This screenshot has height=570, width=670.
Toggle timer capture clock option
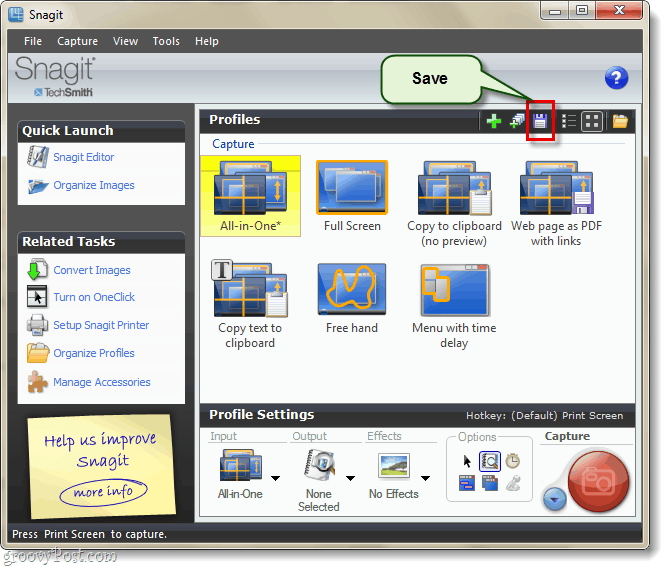[513, 461]
